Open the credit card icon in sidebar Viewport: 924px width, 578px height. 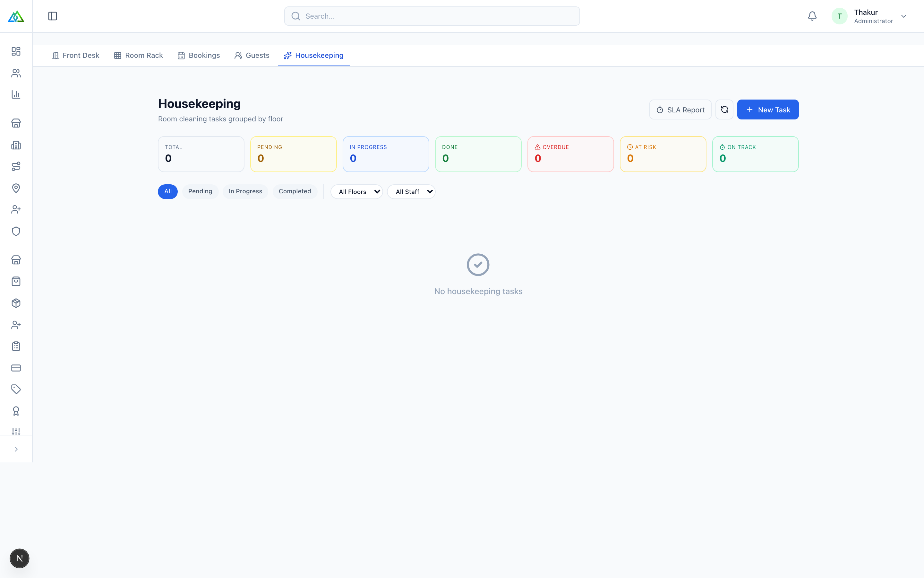(x=16, y=368)
